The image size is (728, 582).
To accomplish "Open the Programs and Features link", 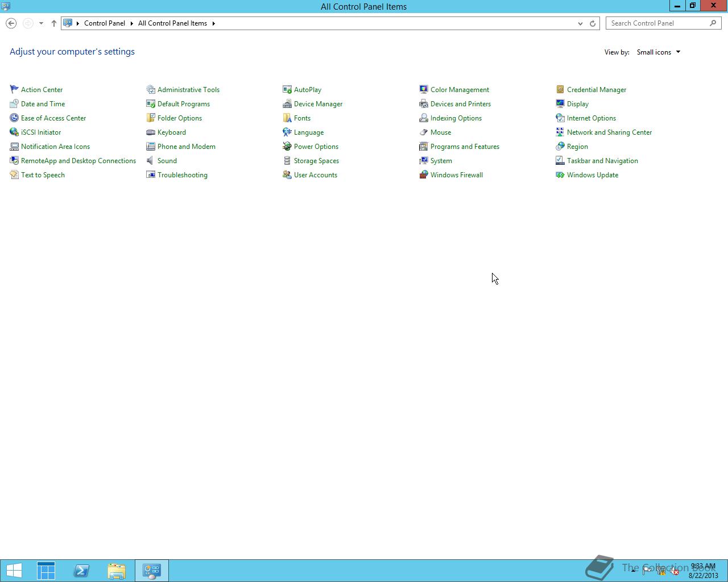I will (x=465, y=146).
